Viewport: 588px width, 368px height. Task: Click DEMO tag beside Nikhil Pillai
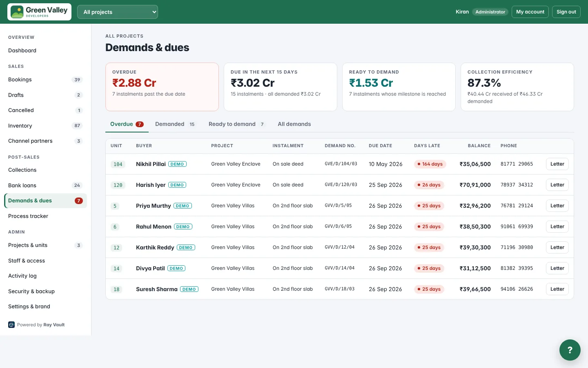click(x=177, y=164)
